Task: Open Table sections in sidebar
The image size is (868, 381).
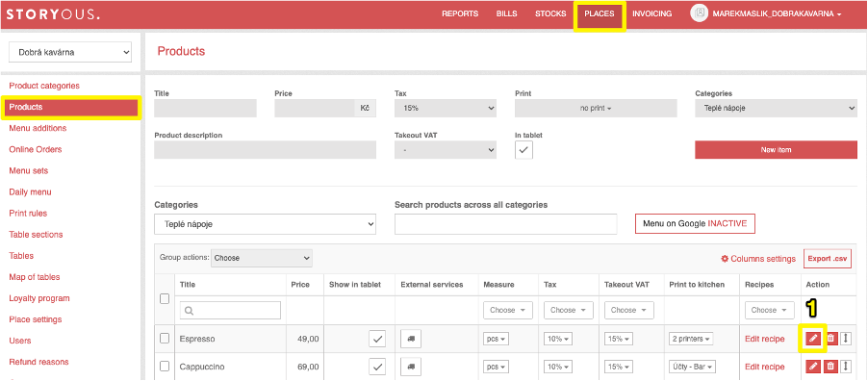Action: 36,234
